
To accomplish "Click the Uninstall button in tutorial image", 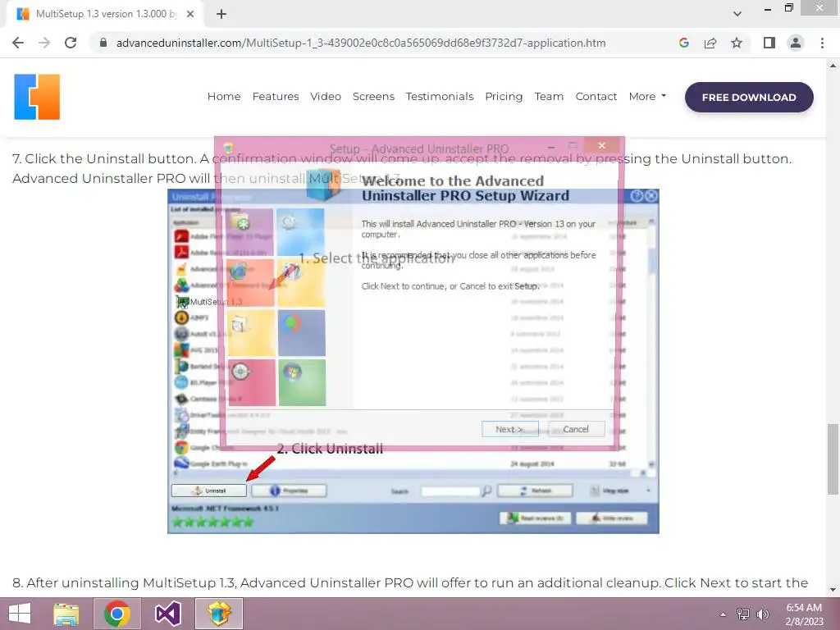I will [209, 491].
